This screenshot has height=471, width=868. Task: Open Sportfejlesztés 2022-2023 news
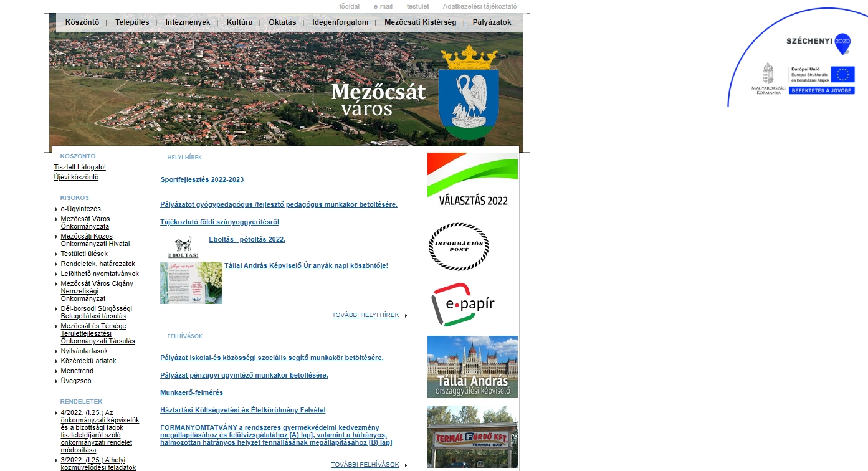click(x=202, y=180)
